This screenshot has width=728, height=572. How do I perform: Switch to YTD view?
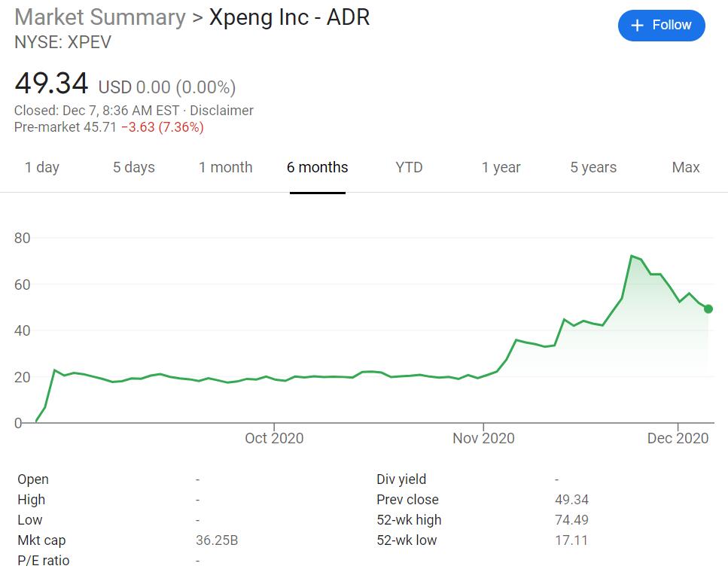tap(409, 167)
